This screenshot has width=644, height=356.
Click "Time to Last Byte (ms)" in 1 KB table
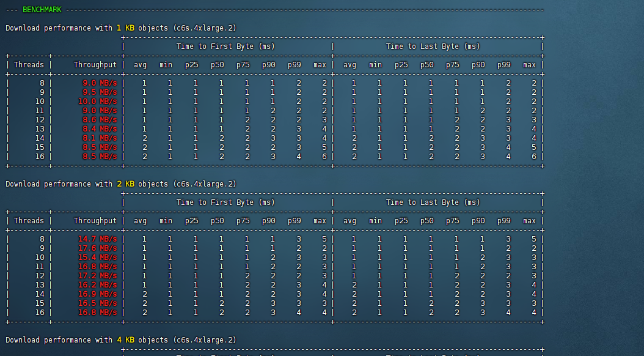click(433, 46)
